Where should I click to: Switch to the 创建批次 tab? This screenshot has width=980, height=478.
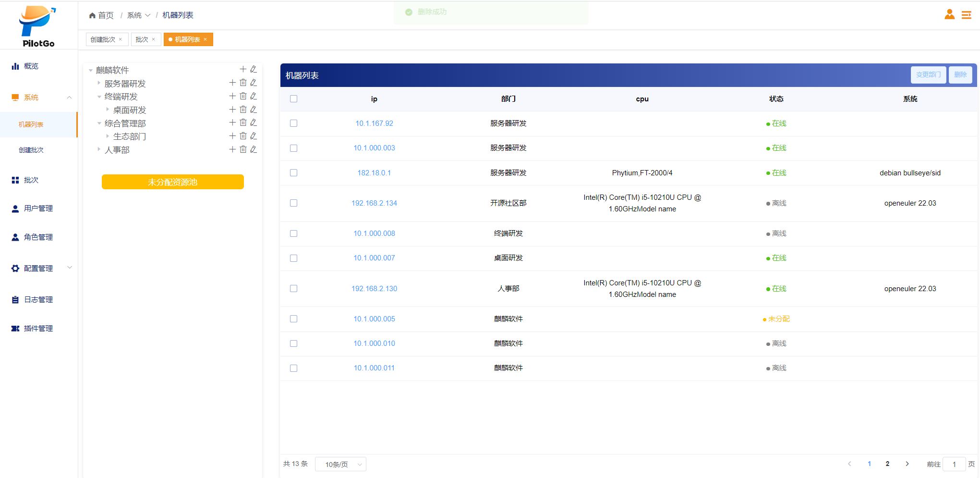tap(103, 39)
